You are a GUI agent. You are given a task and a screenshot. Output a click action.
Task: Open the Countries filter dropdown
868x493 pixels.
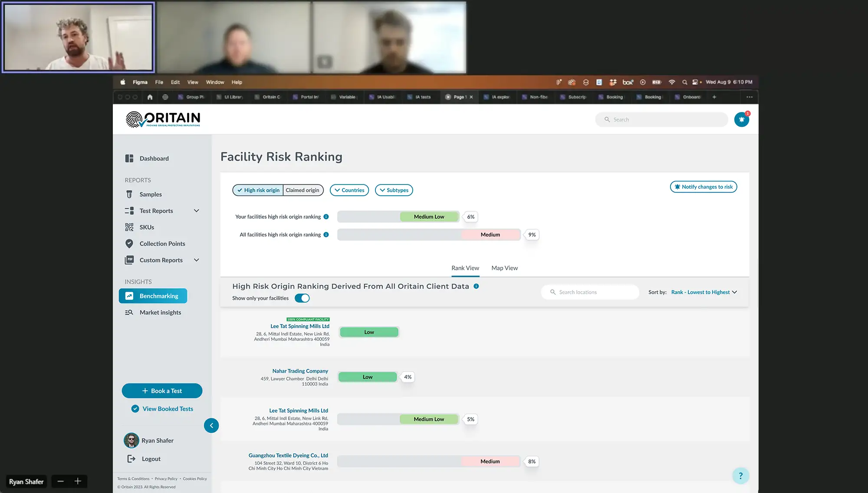[349, 190]
